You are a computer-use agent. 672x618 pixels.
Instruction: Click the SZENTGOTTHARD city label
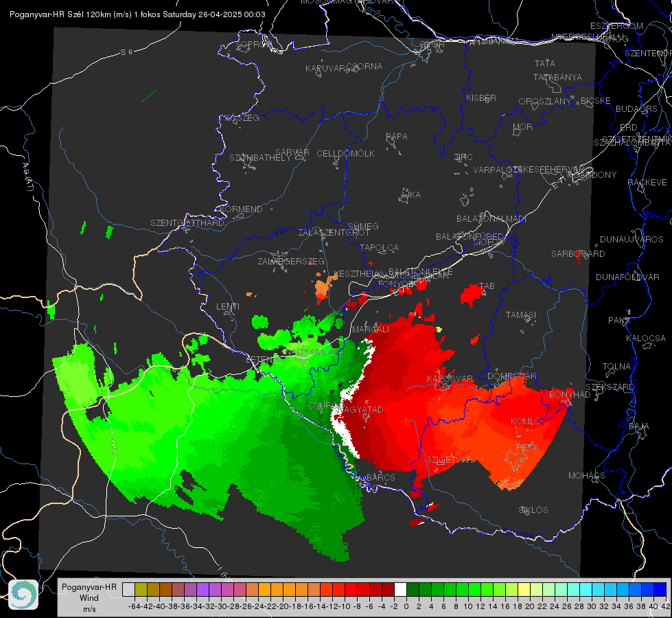point(187,222)
